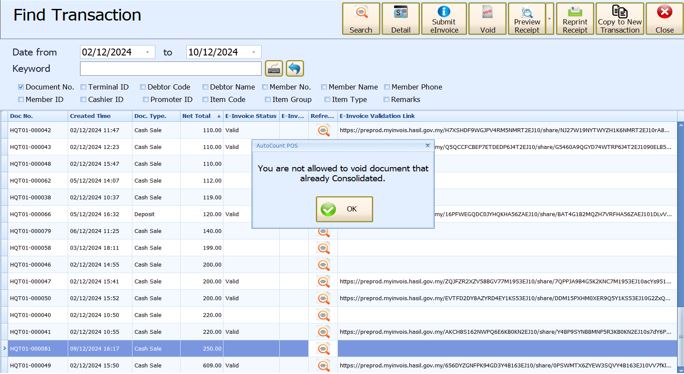The width and height of the screenshot is (684, 374).
Task: Check the Member No. checkbox
Action: tap(265, 87)
